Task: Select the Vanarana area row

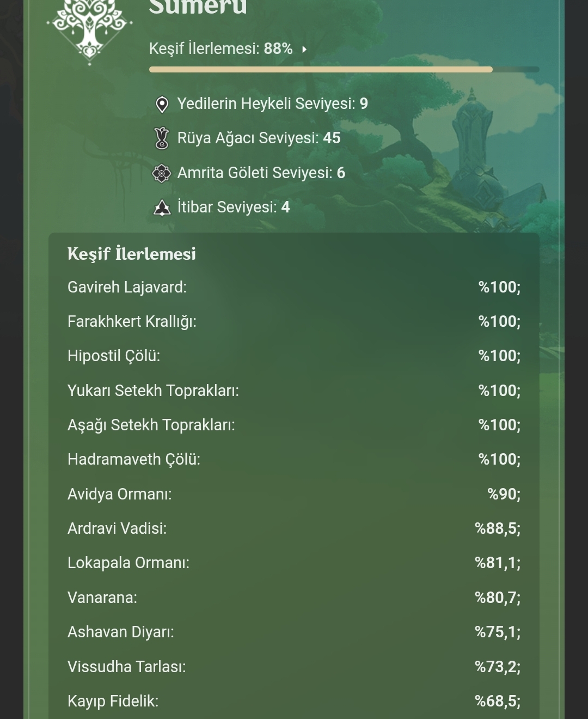Action: (294, 598)
